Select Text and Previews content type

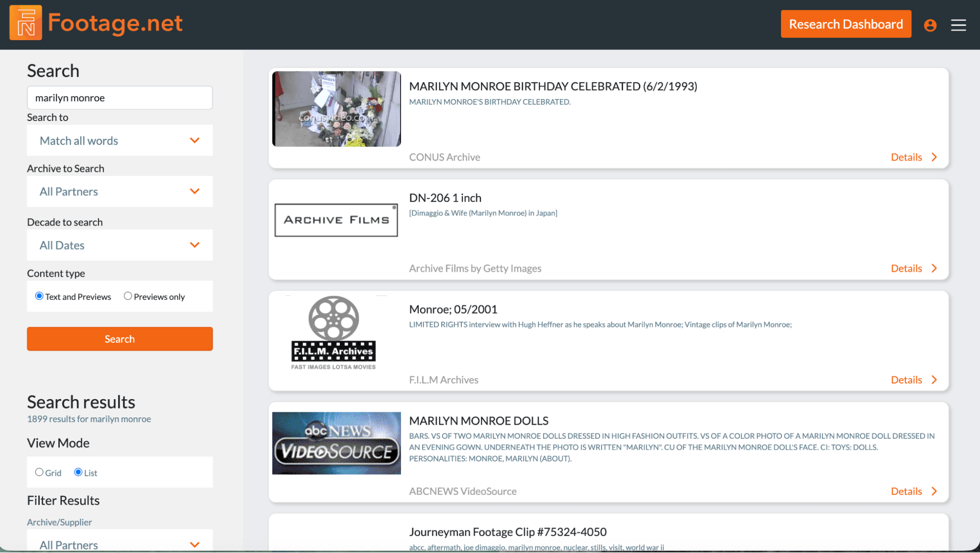click(x=39, y=296)
